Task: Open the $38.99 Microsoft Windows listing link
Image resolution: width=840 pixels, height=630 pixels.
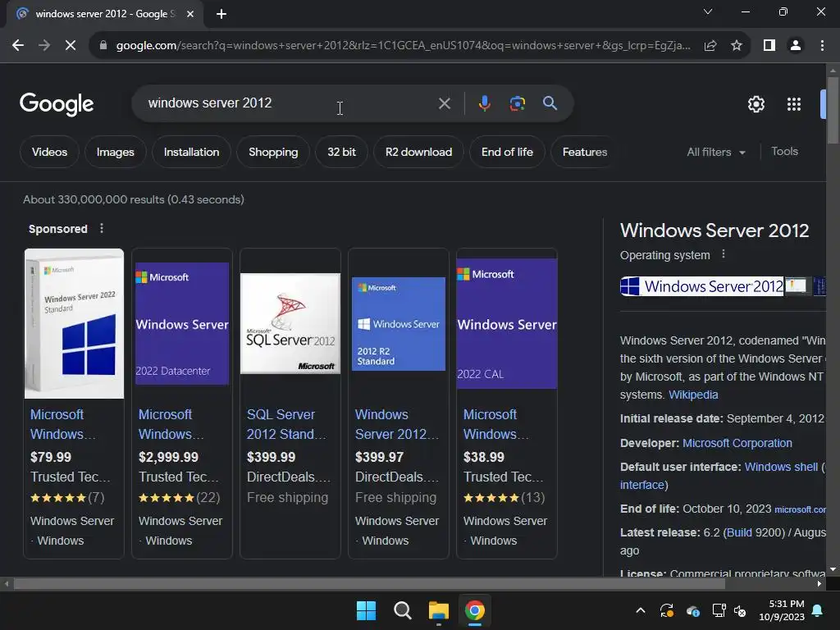Action: click(496, 424)
